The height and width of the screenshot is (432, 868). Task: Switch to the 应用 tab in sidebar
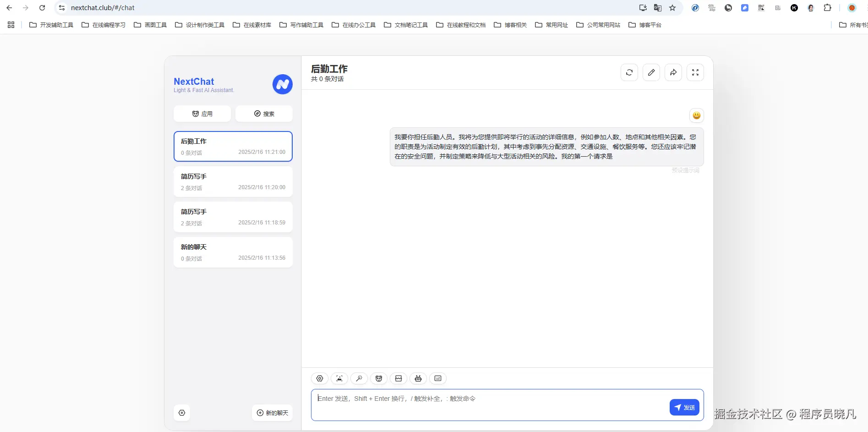tap(202, 113)
